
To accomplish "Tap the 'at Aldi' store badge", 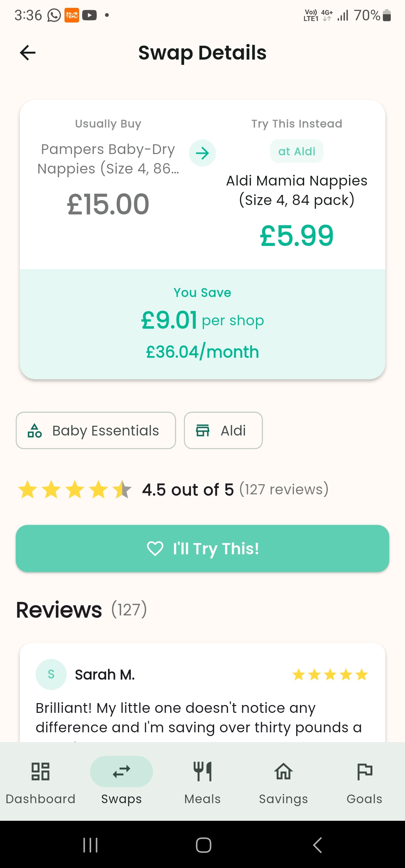I will tap(297, 151).
